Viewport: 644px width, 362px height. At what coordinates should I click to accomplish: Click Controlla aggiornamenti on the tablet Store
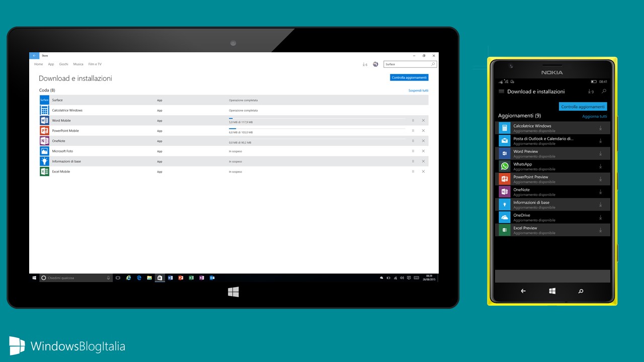tap(409, 77)
